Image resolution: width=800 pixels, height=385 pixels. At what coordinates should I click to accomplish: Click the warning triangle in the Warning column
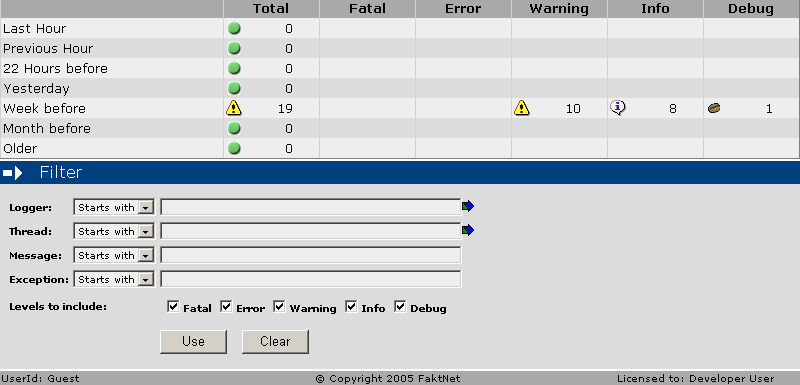click(x=521, y=108)
